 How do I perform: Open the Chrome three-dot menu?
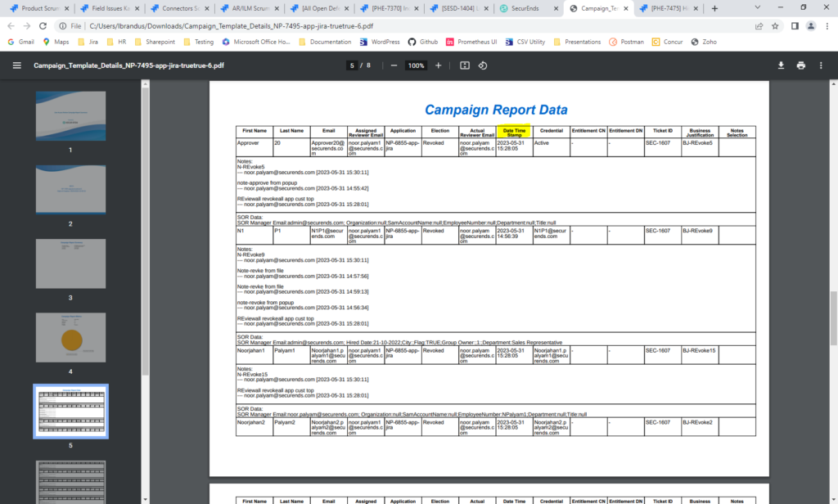pyautogui.click(x=827, y=25)
